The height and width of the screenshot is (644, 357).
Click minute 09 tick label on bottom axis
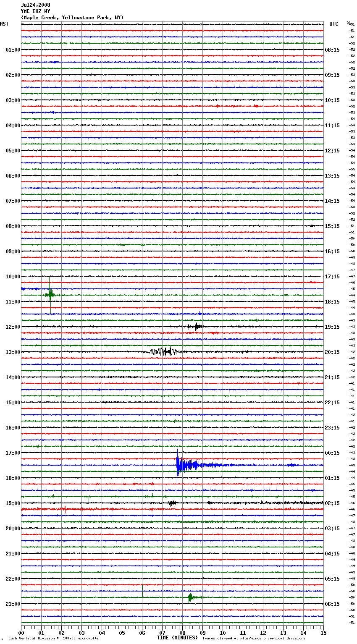[x=202, y=633]
